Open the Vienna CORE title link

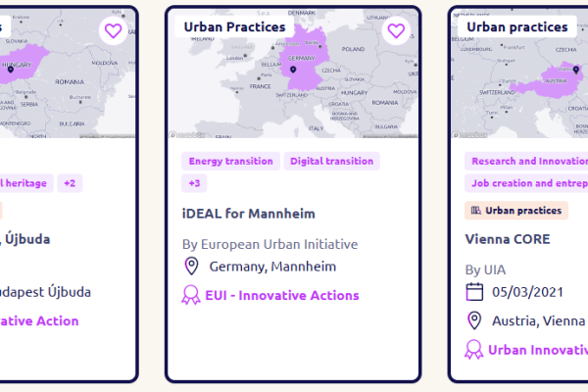(x=508, y=239)
